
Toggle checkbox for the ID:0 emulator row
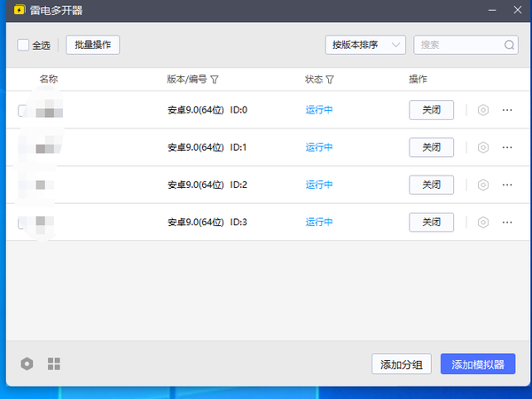[22, 110]
